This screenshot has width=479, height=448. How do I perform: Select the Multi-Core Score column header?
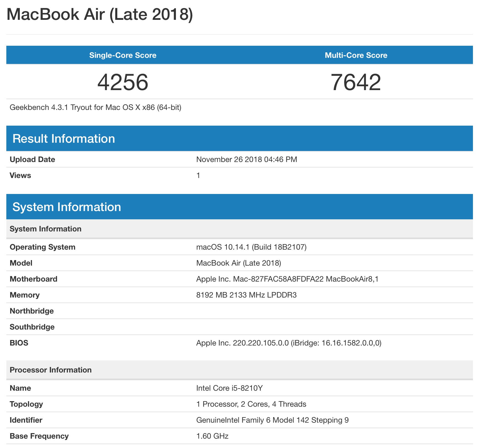[356, 55]
